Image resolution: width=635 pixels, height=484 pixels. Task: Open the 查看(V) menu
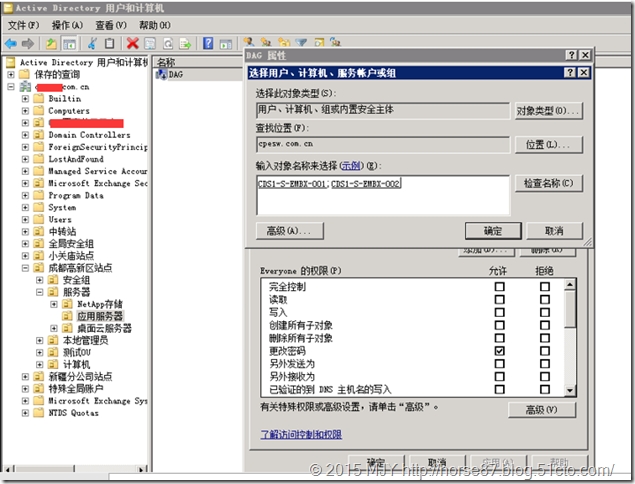click(111, 24)
